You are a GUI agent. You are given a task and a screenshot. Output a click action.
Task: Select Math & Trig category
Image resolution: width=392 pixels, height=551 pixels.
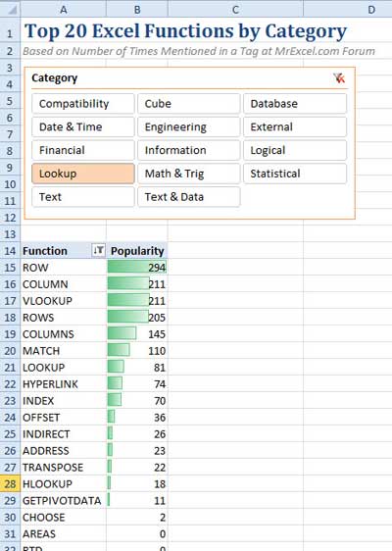pyautogui.click(x=189, y=174)
